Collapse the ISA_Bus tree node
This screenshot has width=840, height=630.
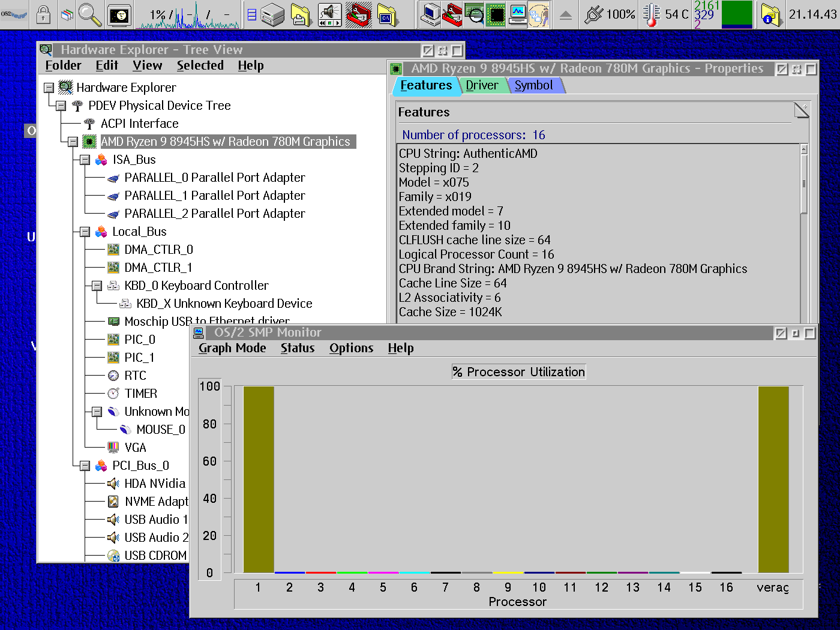(x=85, y=160)
